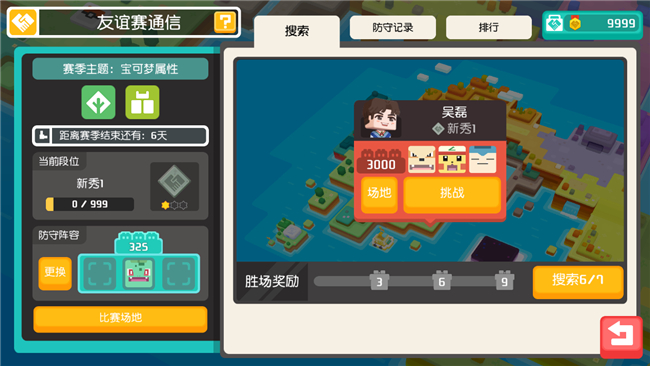
Task: Click the 挑战 challenge button
Action: 452,194
